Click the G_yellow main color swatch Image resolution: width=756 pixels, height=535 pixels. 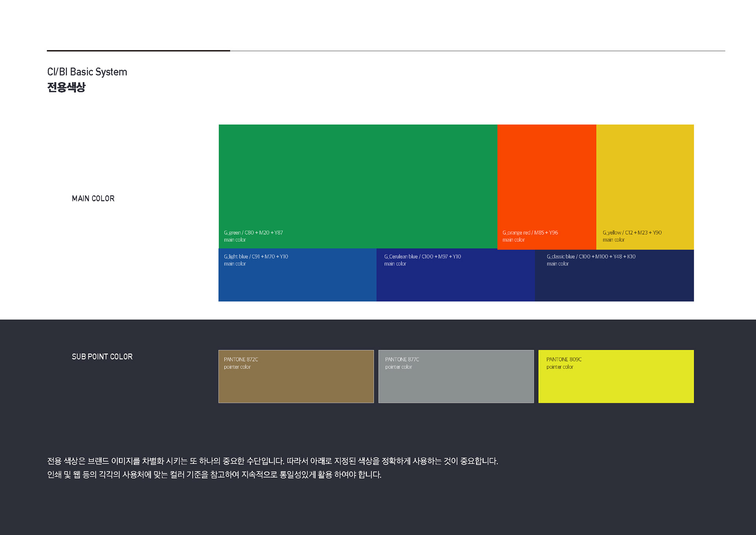click(645, 177)
